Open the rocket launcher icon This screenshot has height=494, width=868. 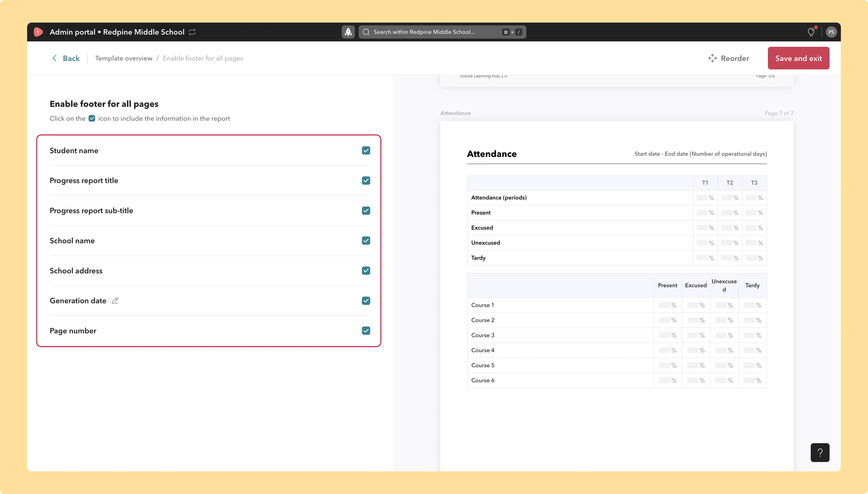[348, 32]
